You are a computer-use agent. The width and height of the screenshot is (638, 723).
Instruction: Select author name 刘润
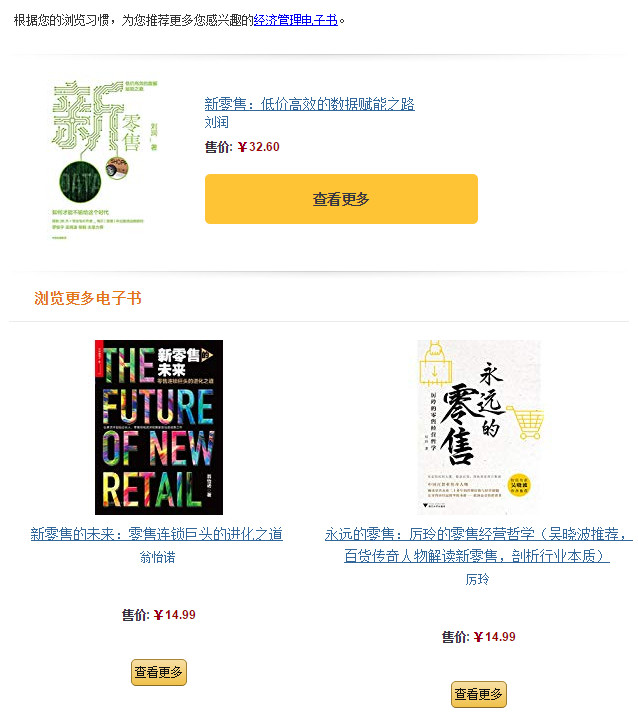tap(216, 122)
